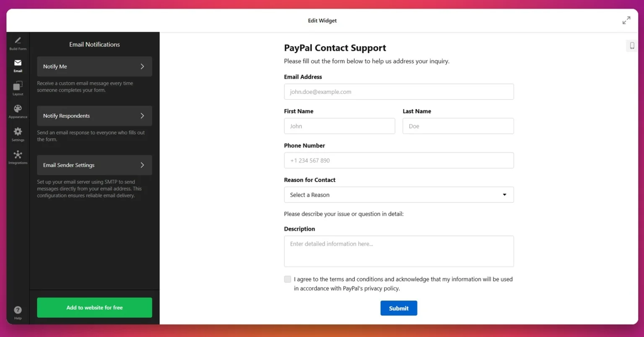Open Email Sender Settings
Screen dimensions: 644x337
pos(94,165)
